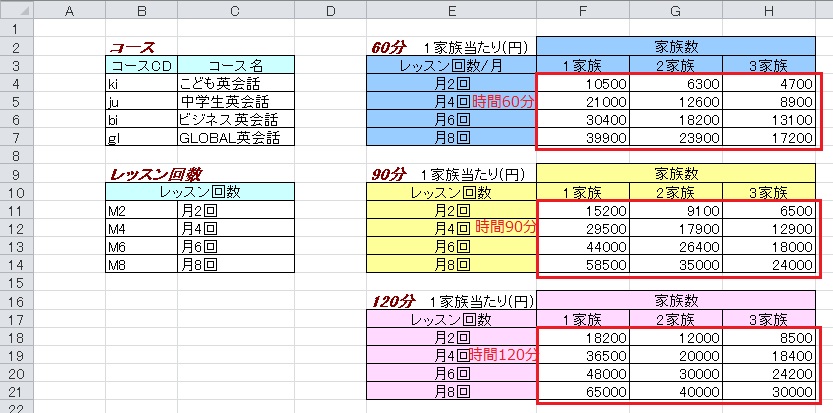Select column A header
Viewport: 833px width, 413px height.
tap(70, 10)
